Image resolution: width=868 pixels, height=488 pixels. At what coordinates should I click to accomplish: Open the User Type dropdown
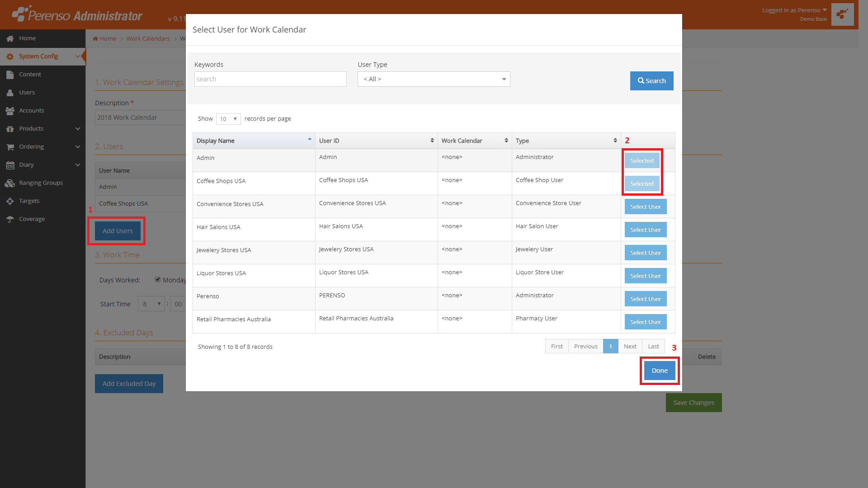[434, 79]
